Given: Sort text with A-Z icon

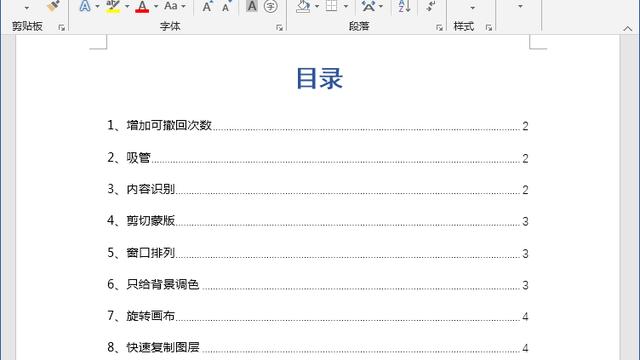Looking at the screenshot, I should point(404,6).
